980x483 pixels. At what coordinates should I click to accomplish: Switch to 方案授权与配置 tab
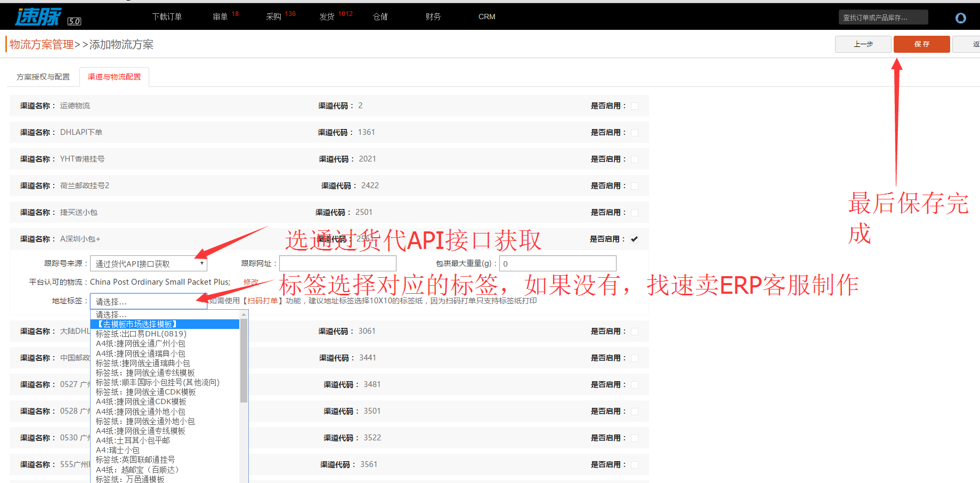coord(43,77)
